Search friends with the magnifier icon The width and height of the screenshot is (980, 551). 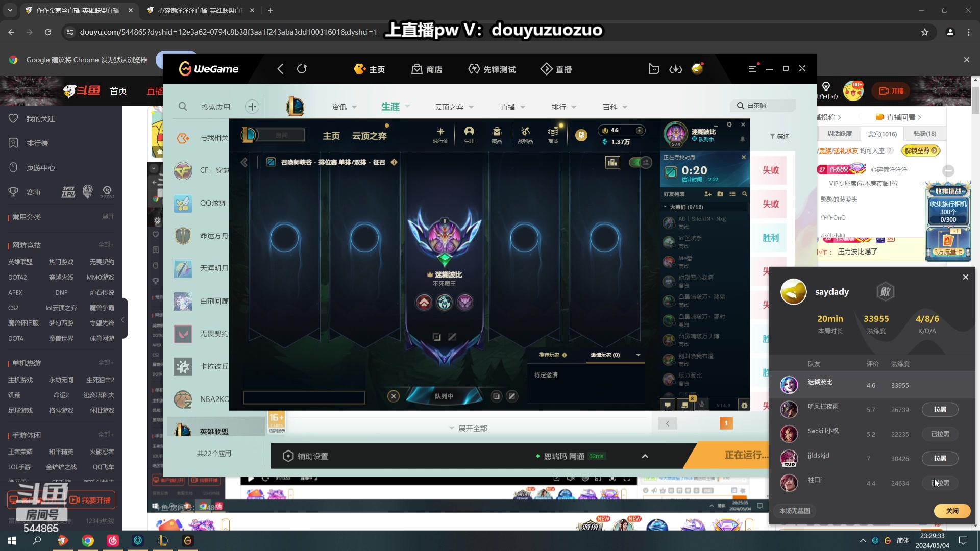pyautogui.click(x=744, y=194)
